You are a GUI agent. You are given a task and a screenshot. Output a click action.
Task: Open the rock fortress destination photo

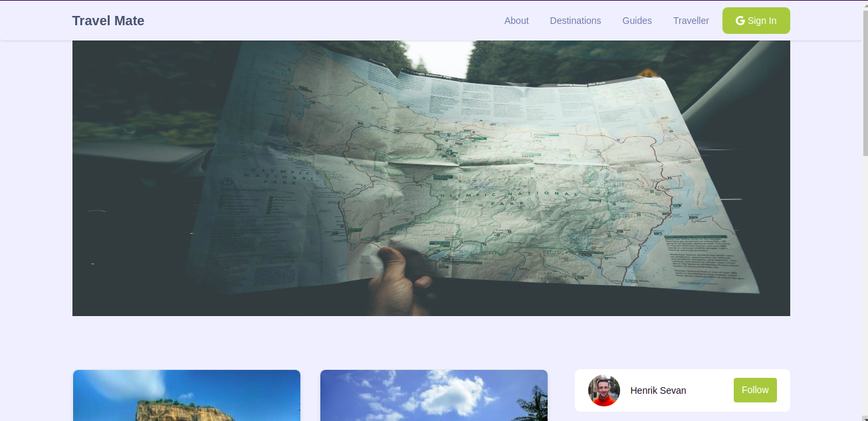click(186, 396)
